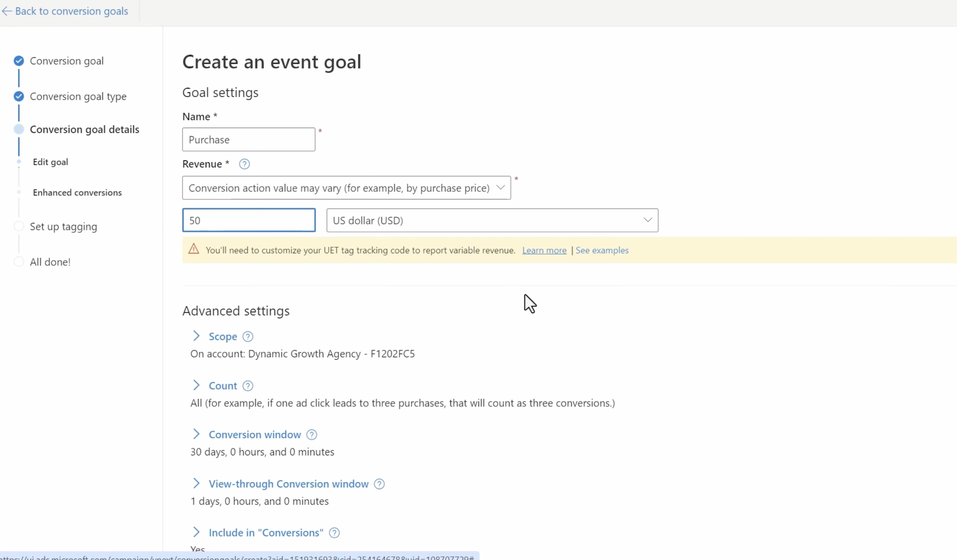Go to Enhanced conversions sub-step
957x560 pixels.
[x=77, y=192]
